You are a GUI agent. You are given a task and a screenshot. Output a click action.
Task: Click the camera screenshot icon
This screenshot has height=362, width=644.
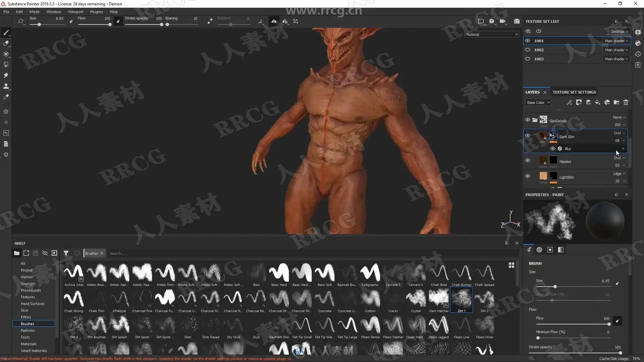(x=517, y=21)
